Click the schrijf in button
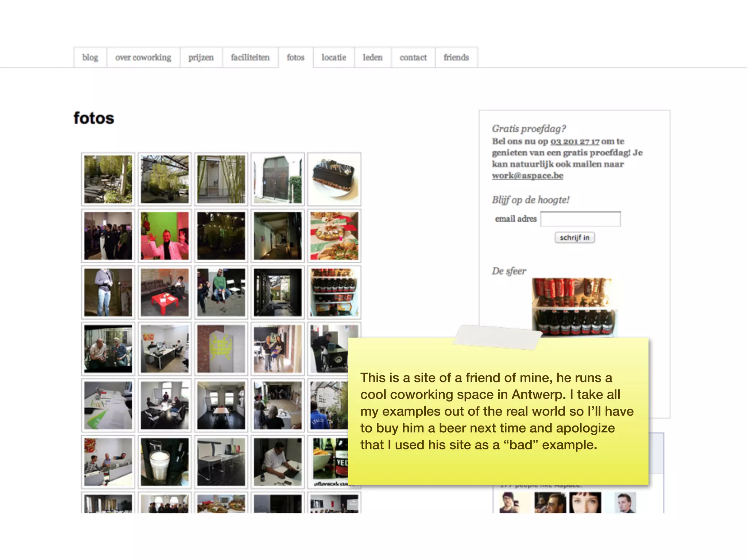747x560 pixels. click(574, 237)
